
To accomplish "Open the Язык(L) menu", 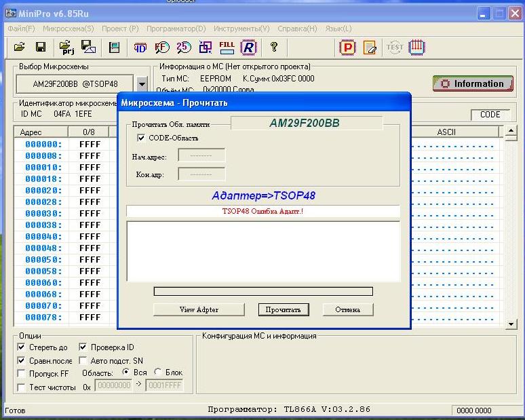I will (338, 28).
